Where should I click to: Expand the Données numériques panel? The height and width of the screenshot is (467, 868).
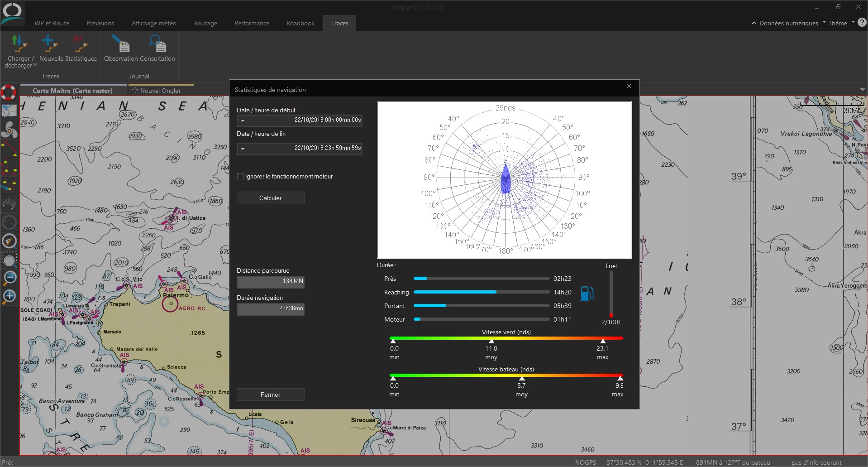(785, 23)
